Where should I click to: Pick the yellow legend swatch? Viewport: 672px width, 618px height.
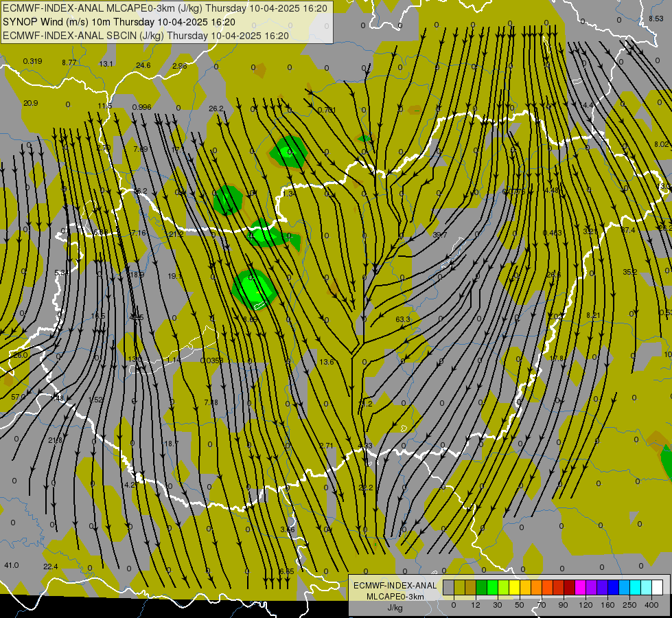coord(515,587)
